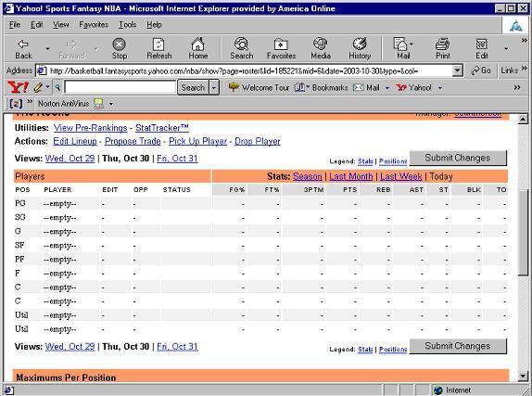Image resolution: width=532 pixels, height=396 pixels.
Task: Click the bottom Submit Changes button
Action: click(x=458, y=346)
